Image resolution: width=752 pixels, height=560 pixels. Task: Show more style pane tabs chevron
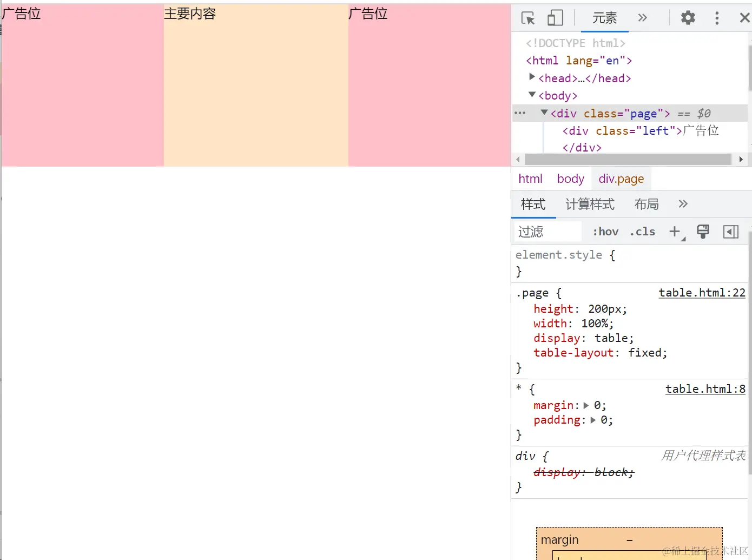point(683,204)
